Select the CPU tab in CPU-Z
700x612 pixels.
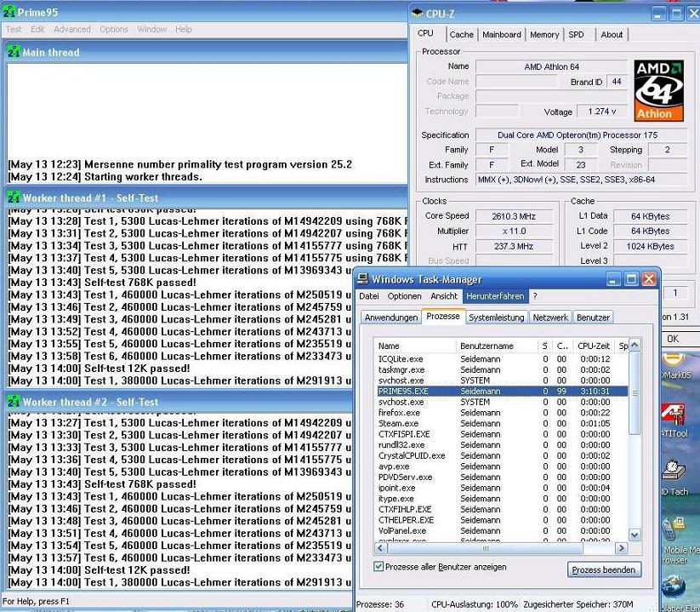click(x=425, y=33)
